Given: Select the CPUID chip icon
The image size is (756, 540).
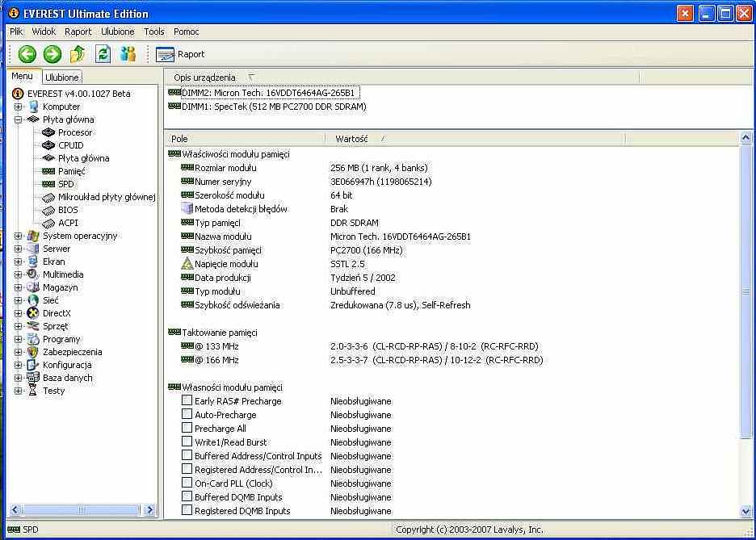Looking at the screenshot, I should click(48, 145).
